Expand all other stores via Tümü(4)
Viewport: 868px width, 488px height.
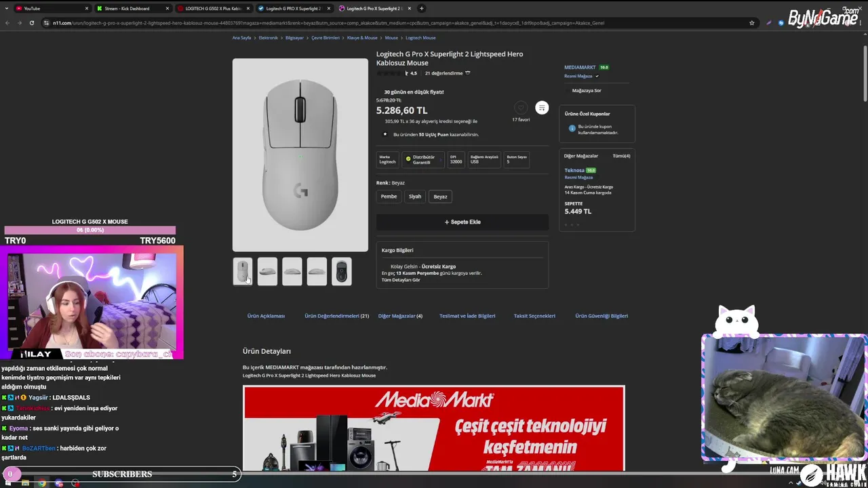[x=621, y=156]
